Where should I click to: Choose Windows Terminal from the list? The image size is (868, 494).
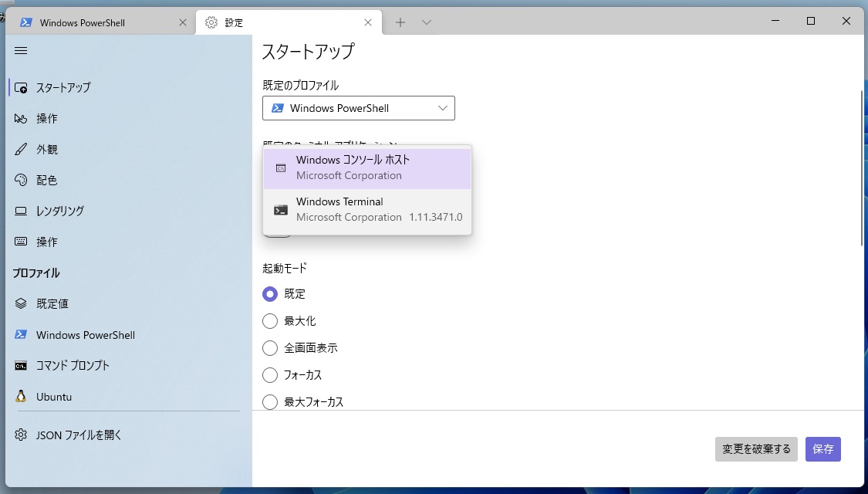(367, 209)
